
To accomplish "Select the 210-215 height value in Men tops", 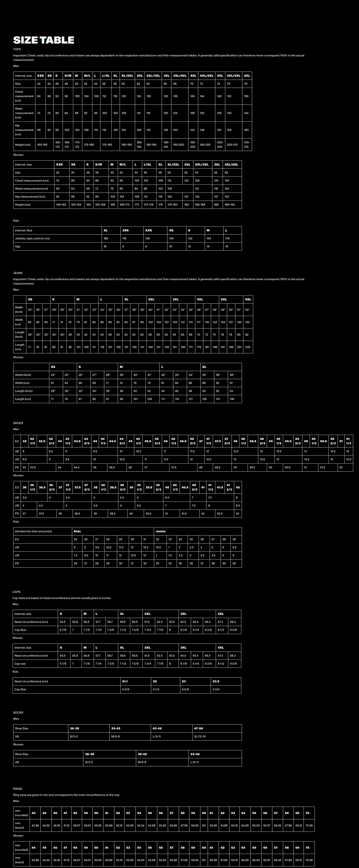I will click(247, 145).
